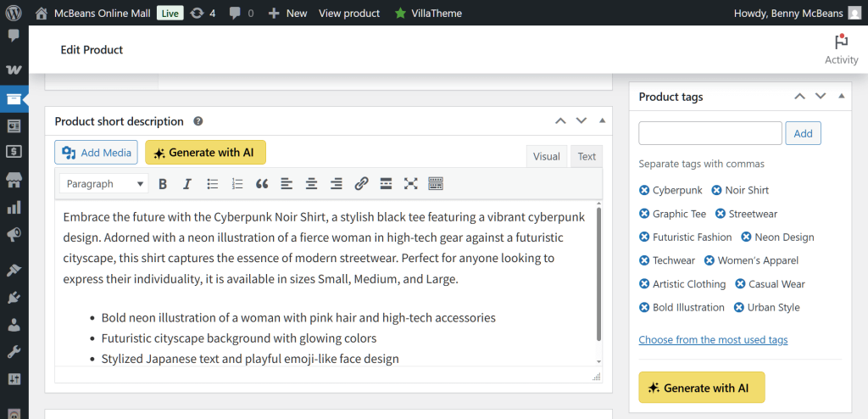Click Choose from the most used tags
The image size is (868, 419).
click(713, 340)
